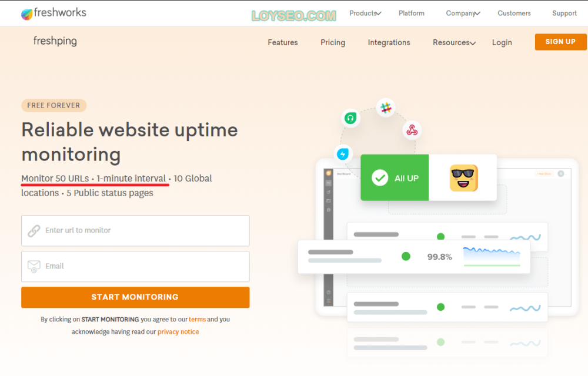This screenshot has width=588, height=376.
Task: Click the Slack integration icon
Action: 386,108
